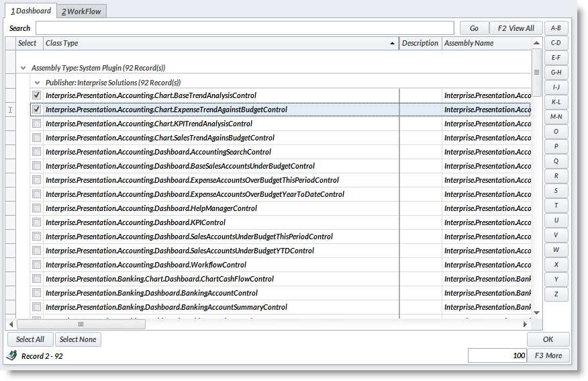Screen dimensions: 588x381
Task: Click the grip icon above the vertical scrollbar
Action: [536, 72]
